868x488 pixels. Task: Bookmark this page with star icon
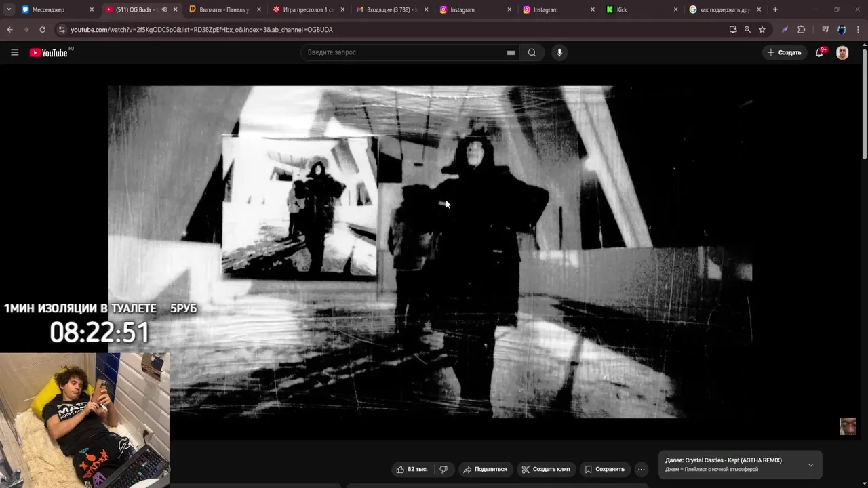[762, 30]
